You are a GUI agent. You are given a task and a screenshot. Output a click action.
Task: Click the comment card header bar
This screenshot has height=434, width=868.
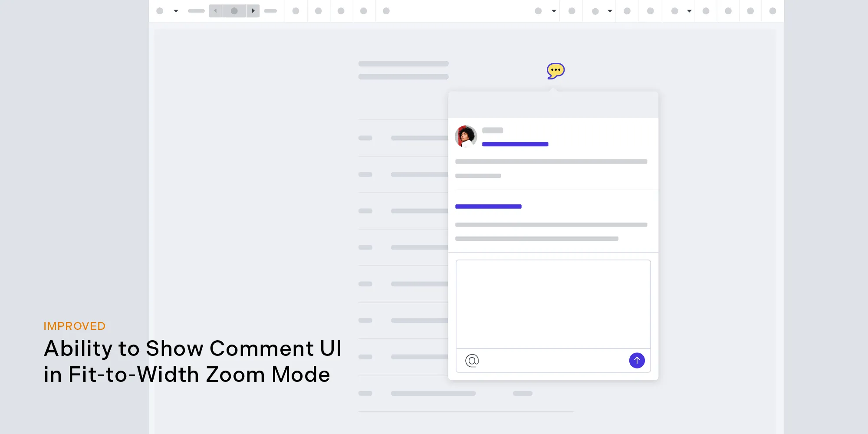tap(553, 104)
